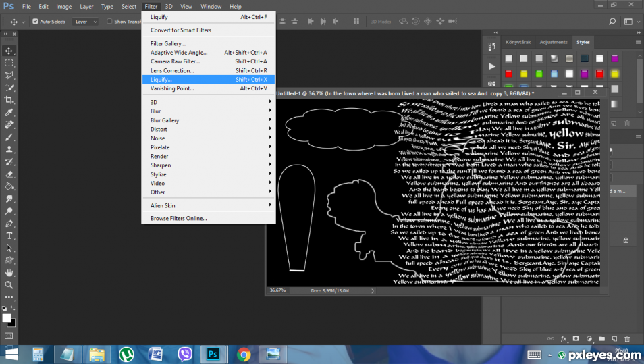Select the Crop tool
The width and height of the screenshot is (644, 364).
(9, 100)
